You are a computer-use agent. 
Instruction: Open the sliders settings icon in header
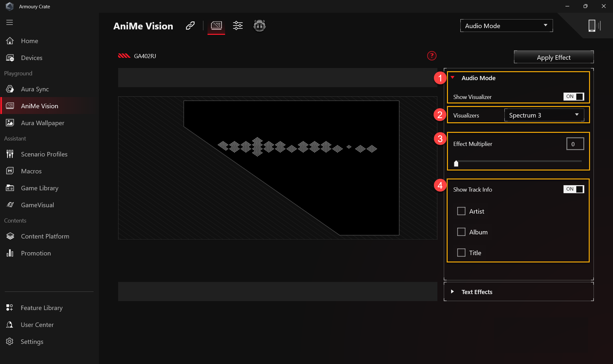click(x=238, y=26)
